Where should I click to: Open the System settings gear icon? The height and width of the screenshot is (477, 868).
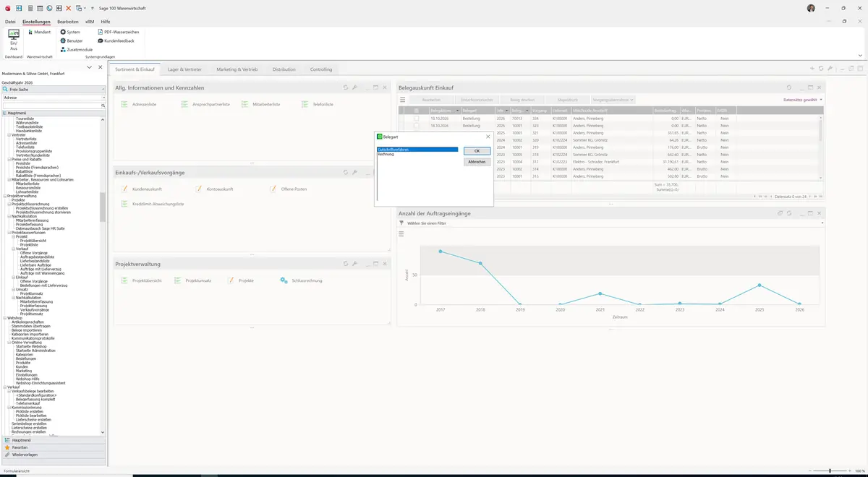point(63,32)
